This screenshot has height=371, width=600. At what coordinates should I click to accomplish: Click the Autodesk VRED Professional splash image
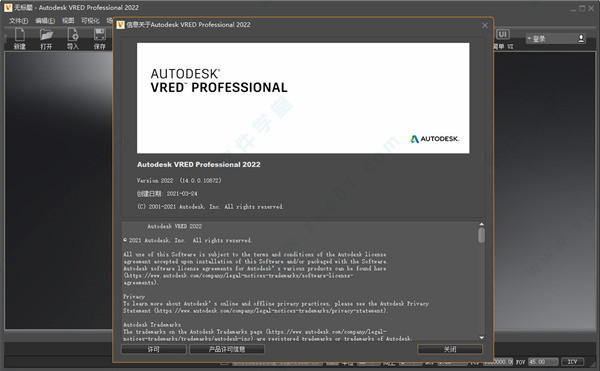(303, 98)
